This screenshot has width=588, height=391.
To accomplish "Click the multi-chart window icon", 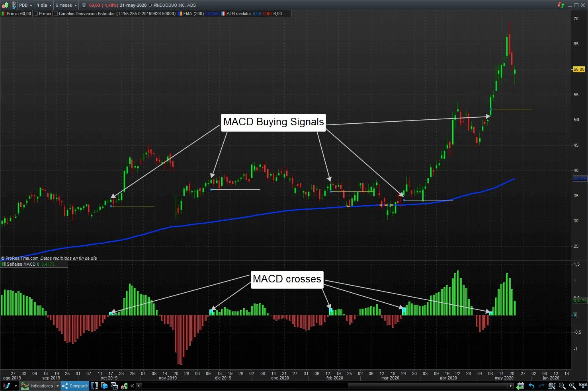I will [x=114, y=386].
